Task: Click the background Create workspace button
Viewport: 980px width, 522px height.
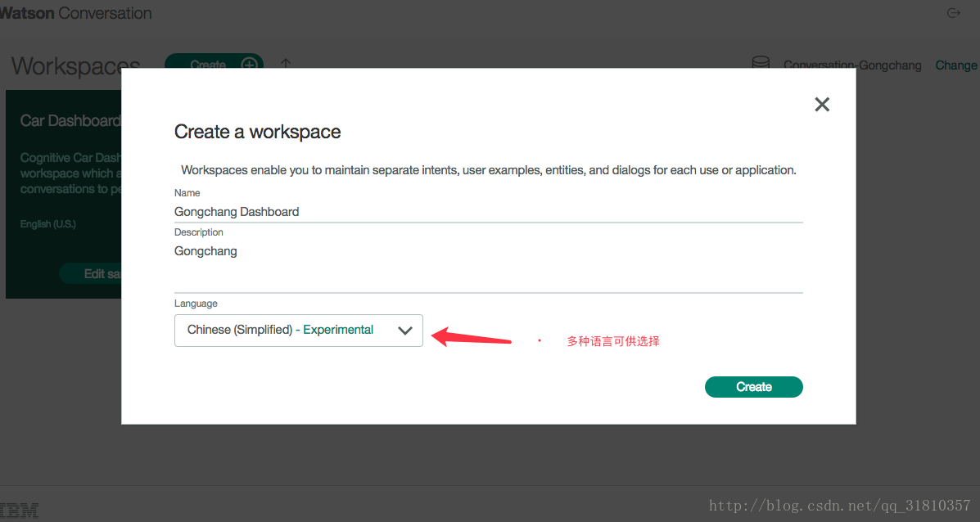Action: (x=214, y=61)
